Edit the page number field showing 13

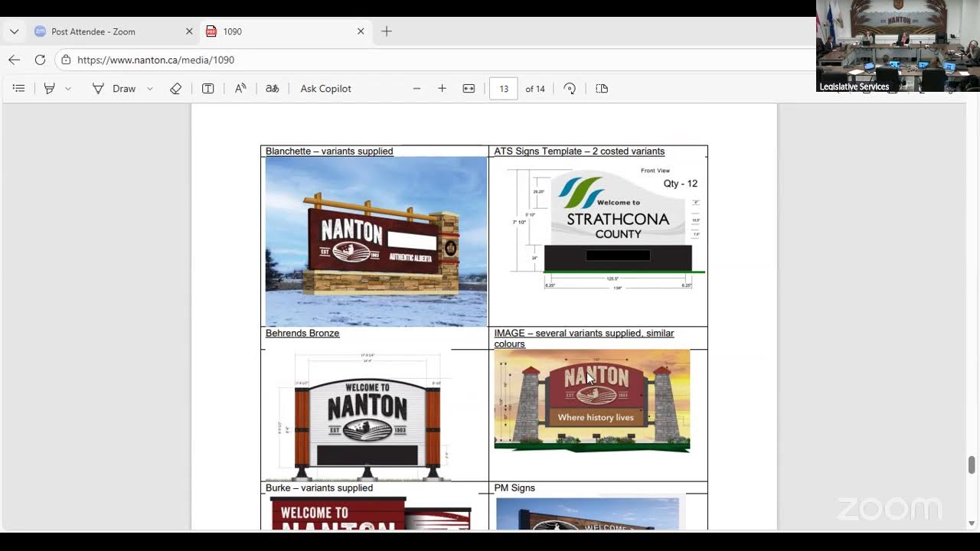pos(504,89)
